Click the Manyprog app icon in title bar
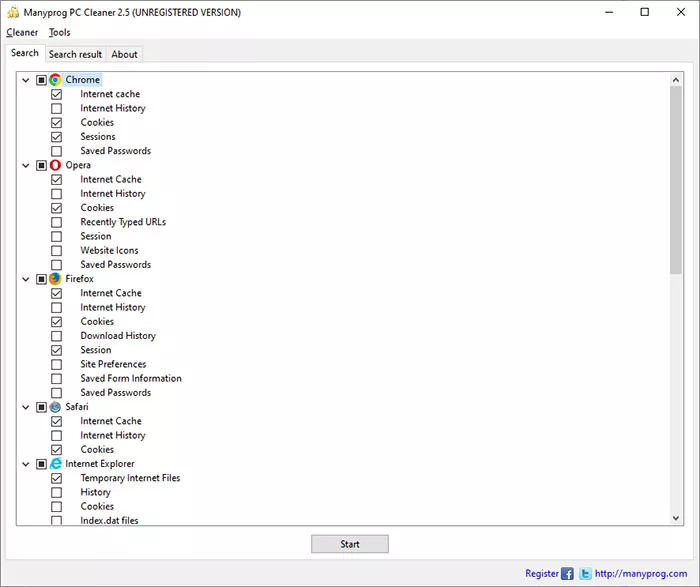This screenshot has width=700, height=587. 13,12
